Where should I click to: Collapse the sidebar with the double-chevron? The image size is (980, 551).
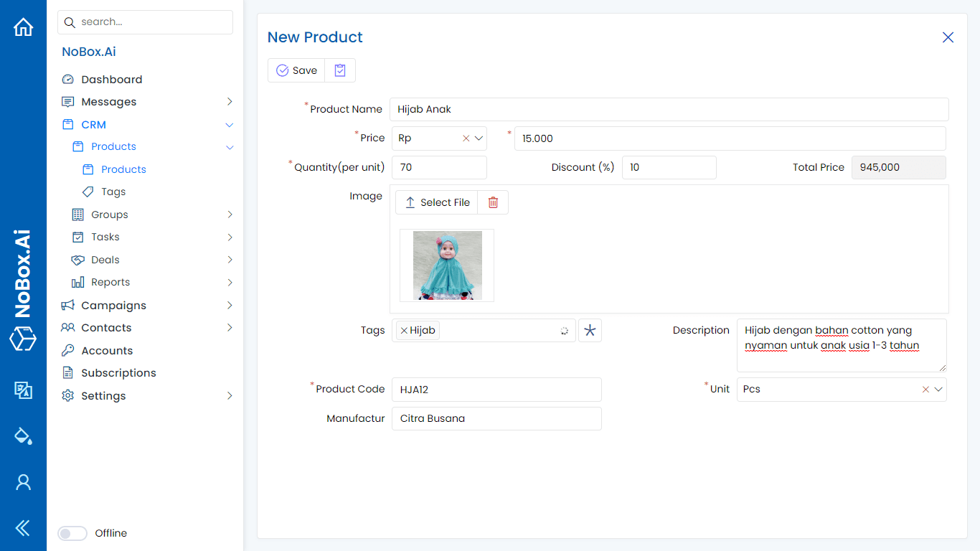point(23,528)
